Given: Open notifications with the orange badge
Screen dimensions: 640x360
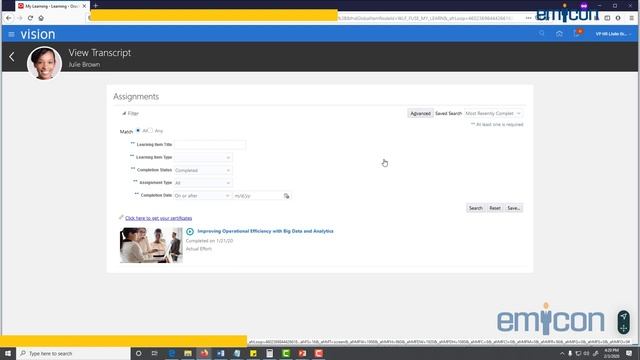Looking at the screenshot, I should click(x=577, y=33).
